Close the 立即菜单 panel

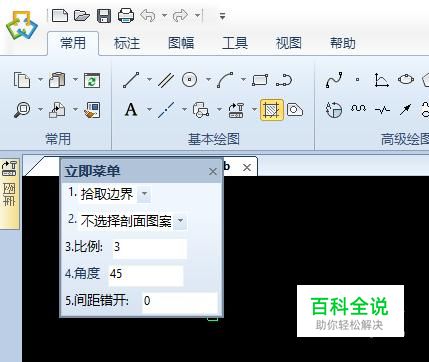click(x=213, y=172)
